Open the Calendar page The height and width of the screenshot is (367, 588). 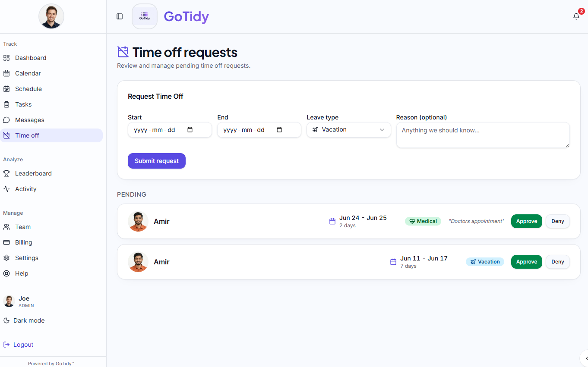point(51,73)
